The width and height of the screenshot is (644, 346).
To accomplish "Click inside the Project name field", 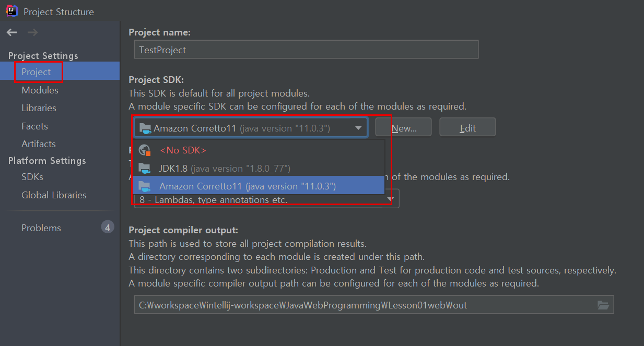I will (306, 50).
